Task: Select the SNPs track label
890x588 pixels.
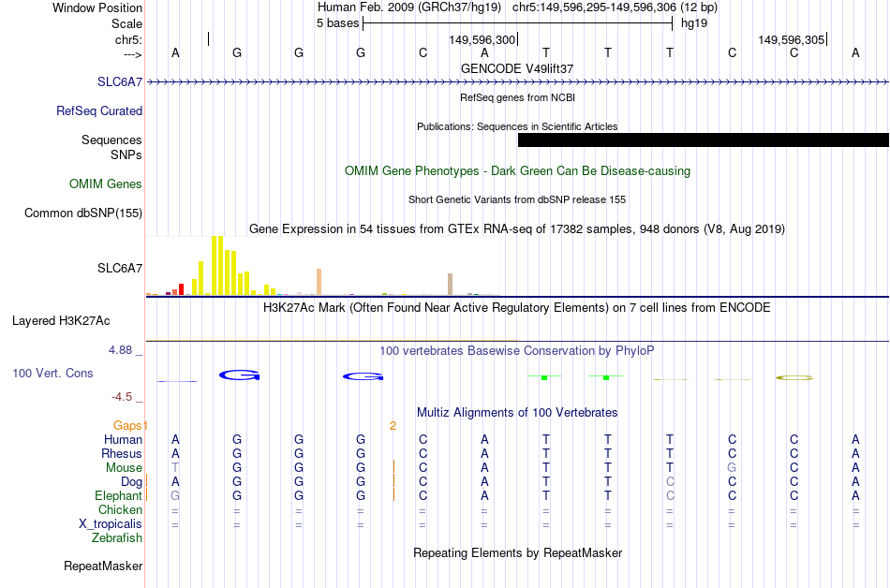Action: tap(126, 154)
